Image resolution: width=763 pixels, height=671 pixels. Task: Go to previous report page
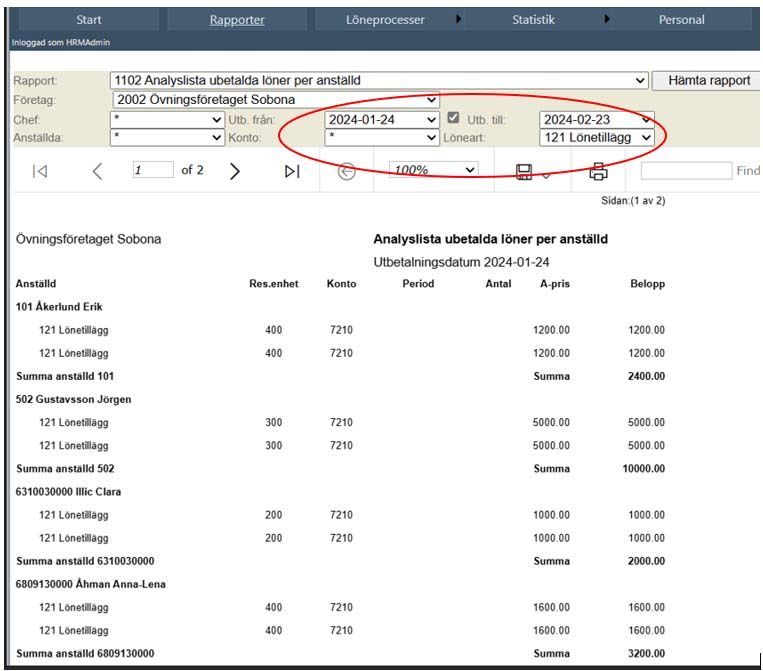97,171
